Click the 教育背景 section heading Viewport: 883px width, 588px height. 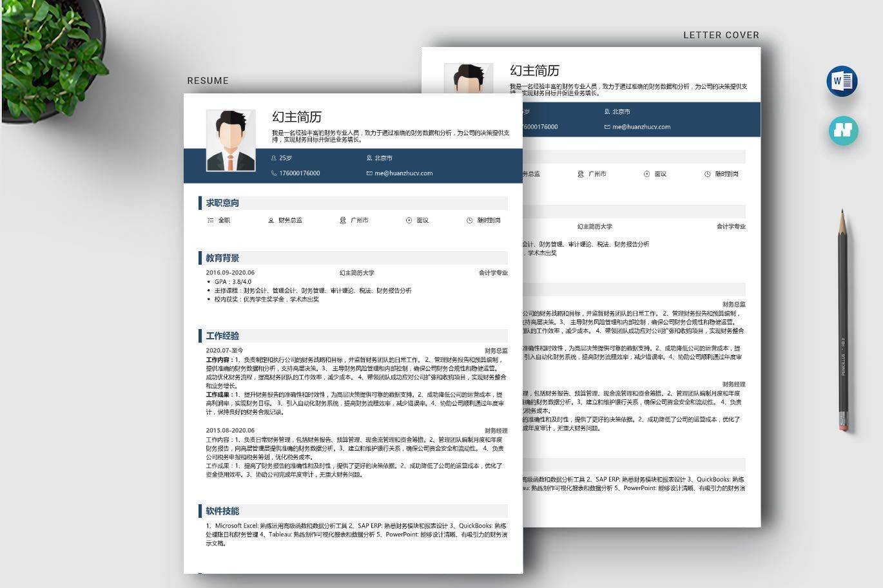tap(222, 258)
